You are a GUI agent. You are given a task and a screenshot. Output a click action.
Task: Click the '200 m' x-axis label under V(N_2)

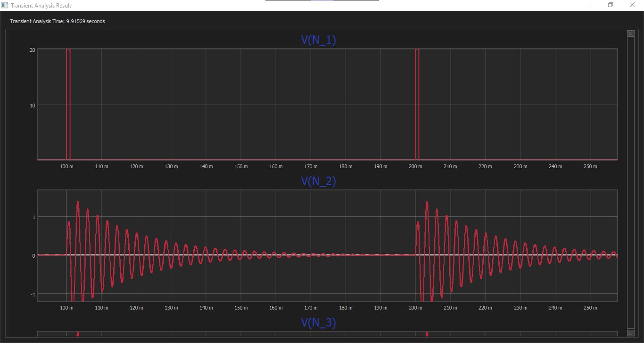pyautogui.click(x=415, y=308)
